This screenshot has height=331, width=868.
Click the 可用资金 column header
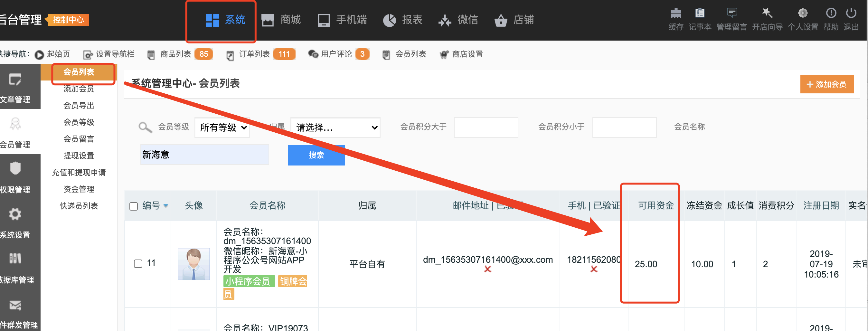(656, 206)
